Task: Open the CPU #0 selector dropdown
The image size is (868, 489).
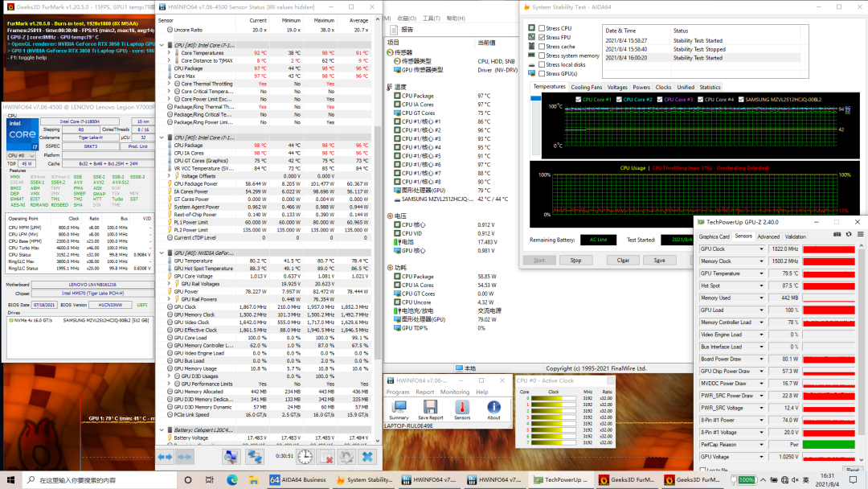Action: (x=32, y=155)
